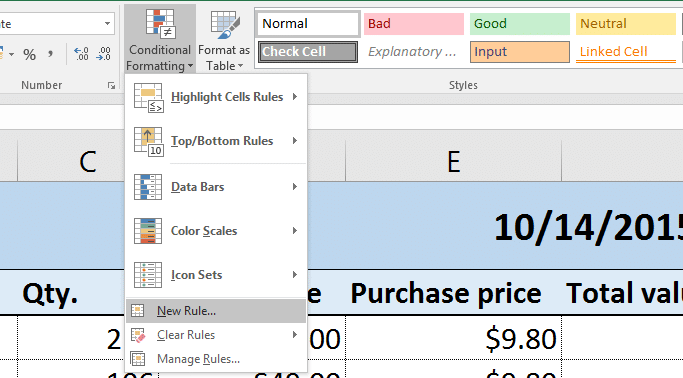
Task: Apply the Good cell style
Action: [x=520, y=24]
